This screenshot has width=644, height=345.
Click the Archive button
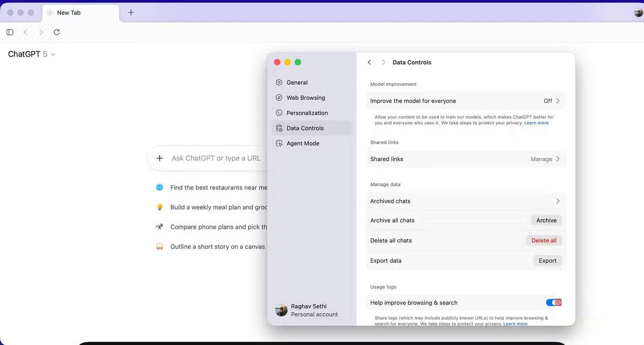[x=546, y=220]
